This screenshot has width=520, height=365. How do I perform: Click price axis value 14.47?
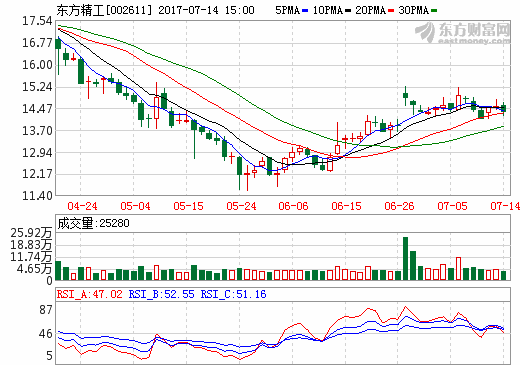point(37,109)
